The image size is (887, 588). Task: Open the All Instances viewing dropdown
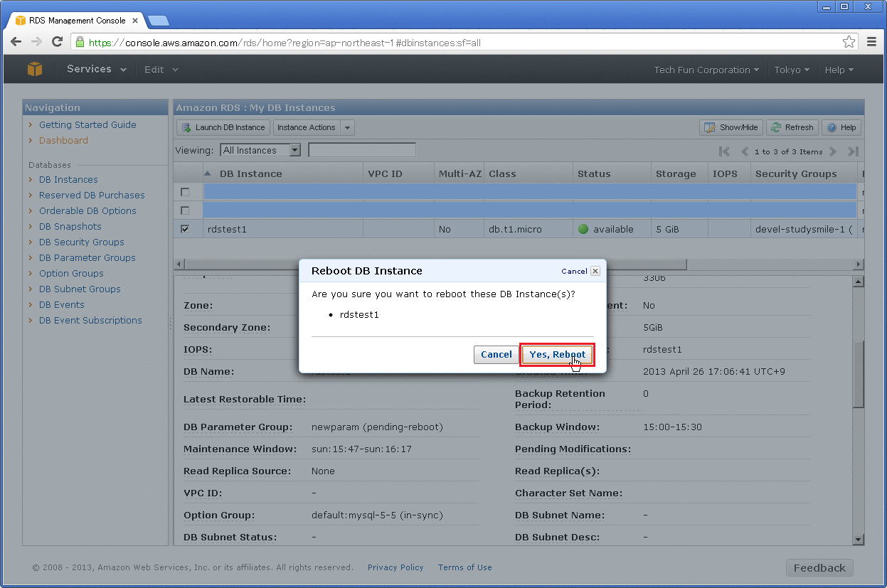pyautogui.click(x=261, y=150)
